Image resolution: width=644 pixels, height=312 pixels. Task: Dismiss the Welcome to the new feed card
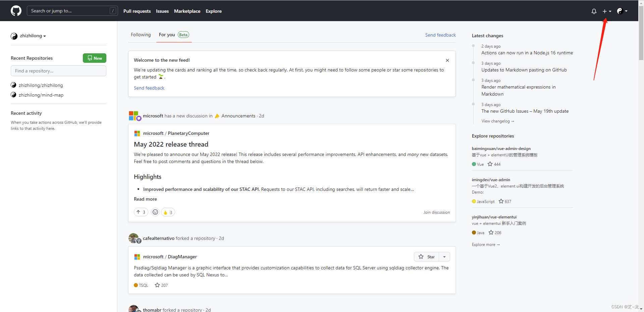447,60
